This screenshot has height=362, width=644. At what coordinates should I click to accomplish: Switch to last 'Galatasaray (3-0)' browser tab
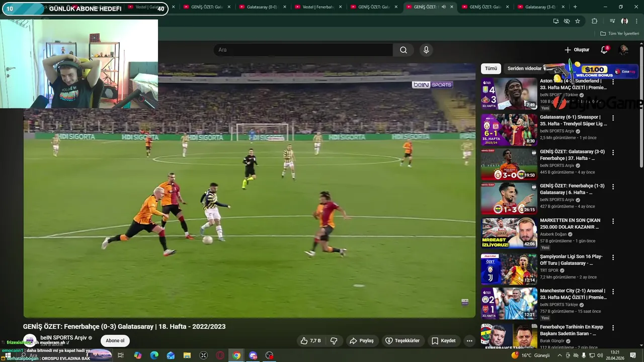point(540,7)
